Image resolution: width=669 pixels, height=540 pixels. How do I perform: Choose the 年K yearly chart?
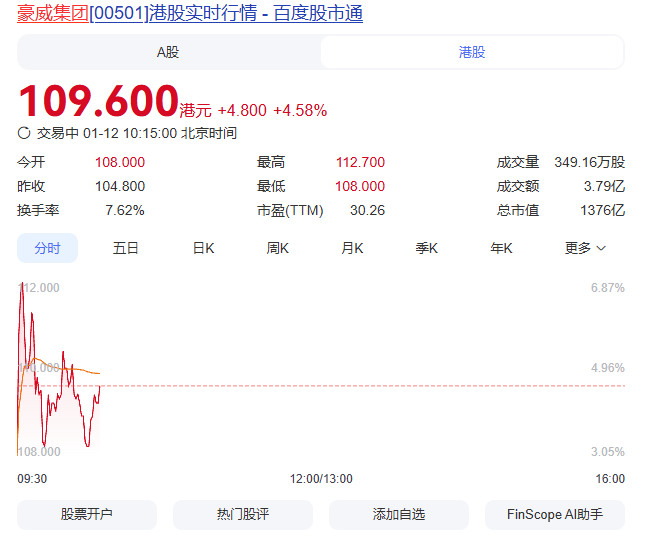[x=501, y=248]
